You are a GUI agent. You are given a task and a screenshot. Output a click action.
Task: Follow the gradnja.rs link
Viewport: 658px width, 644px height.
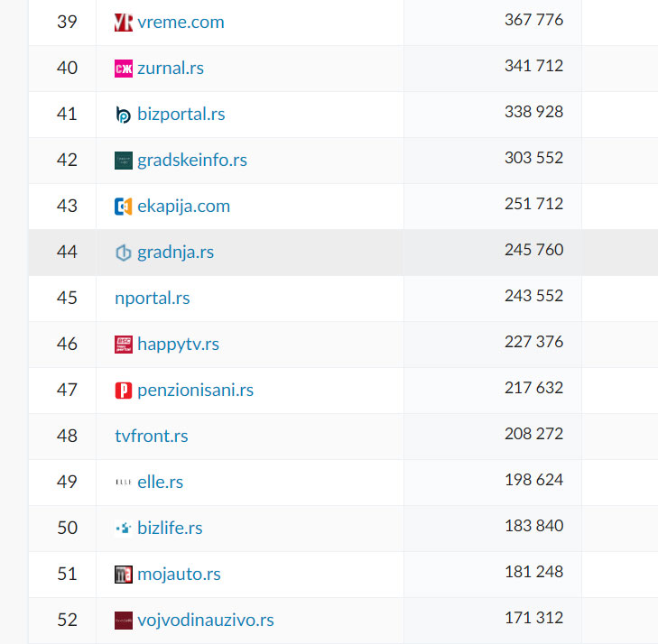175,252
